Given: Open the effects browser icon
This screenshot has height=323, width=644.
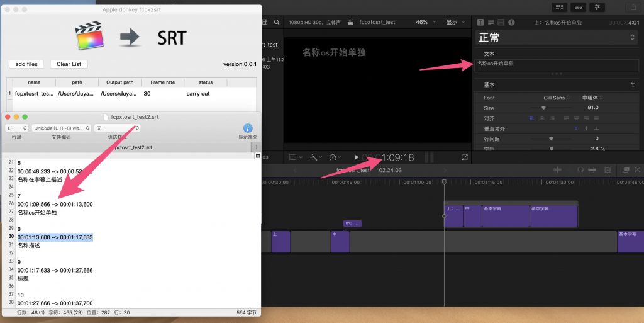Looking at the screenshot, I should point(626,169).
